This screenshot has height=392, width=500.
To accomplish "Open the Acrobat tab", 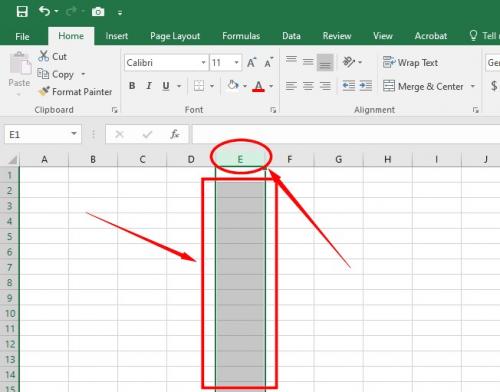I will click(x=431, y=36).
